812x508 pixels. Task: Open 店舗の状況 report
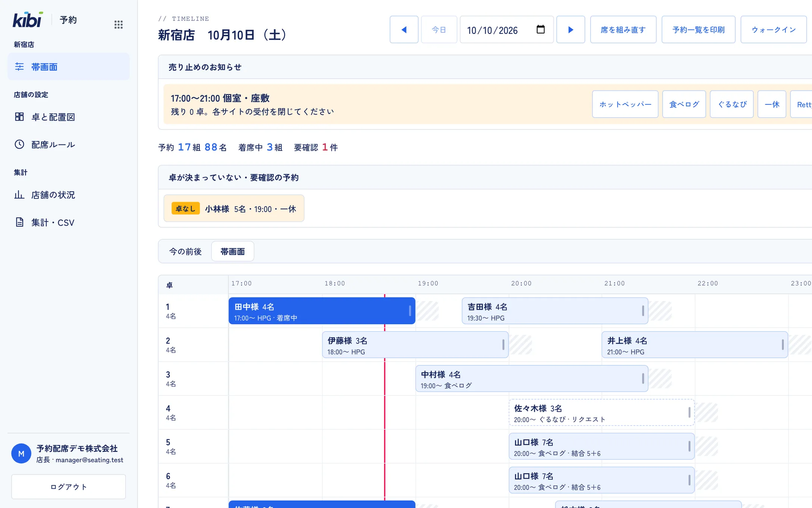coord(68,195)
